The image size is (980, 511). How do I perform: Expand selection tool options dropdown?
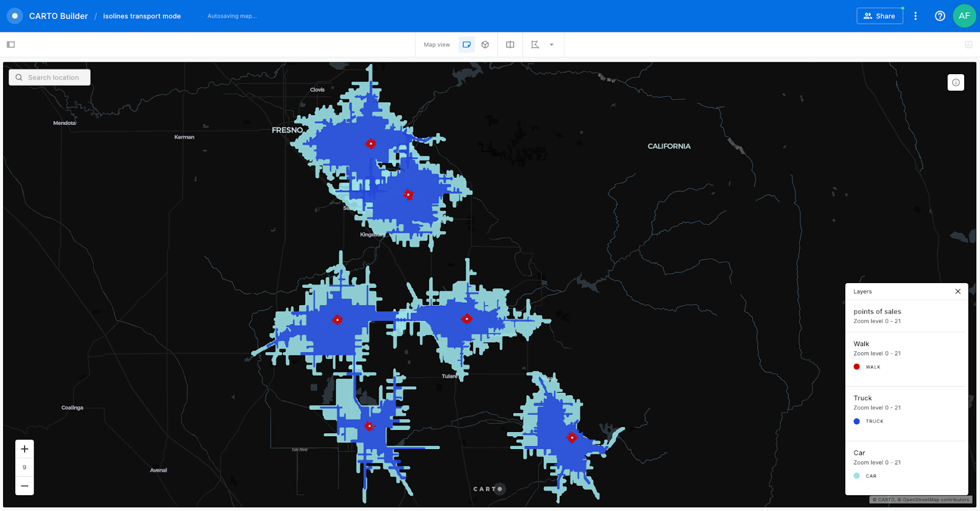click(x=552, y=45)
